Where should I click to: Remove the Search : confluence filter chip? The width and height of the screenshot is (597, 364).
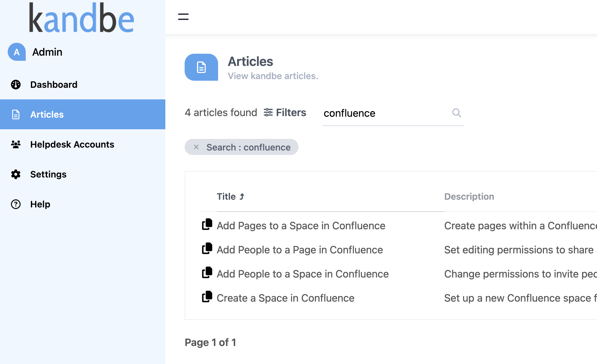pos(196,147)
